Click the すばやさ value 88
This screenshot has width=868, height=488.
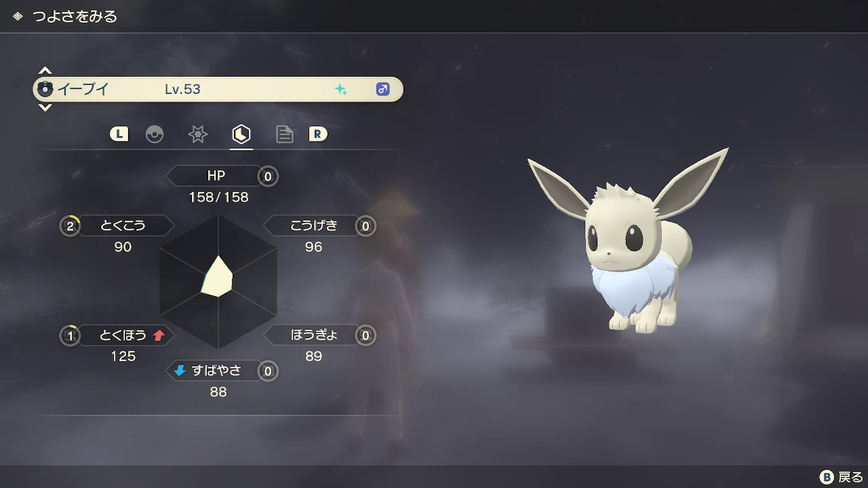pos(218,392)
